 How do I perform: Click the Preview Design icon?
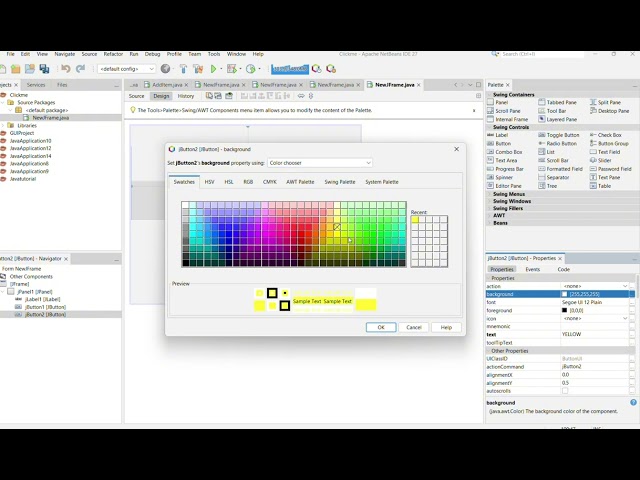229,96
